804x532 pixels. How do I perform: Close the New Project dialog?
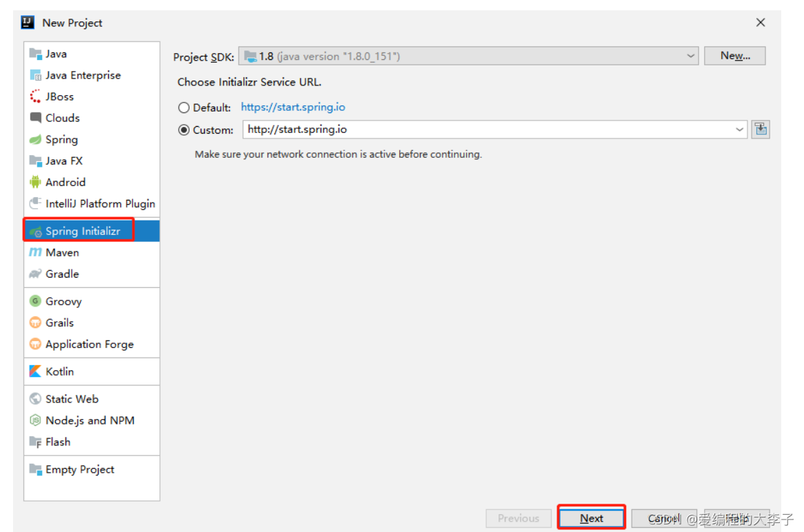pyautogui.click(x=761, y=23)
